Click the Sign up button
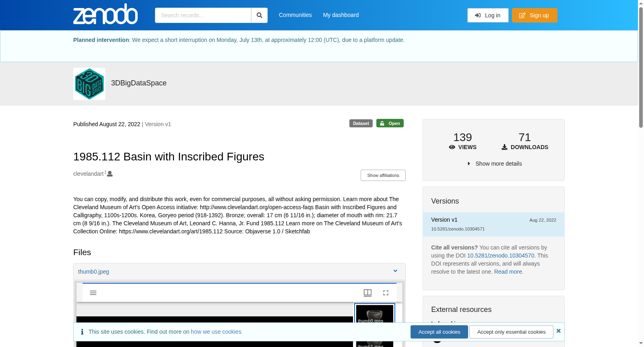This screenshot has width=644, height=347. (535, 15)
